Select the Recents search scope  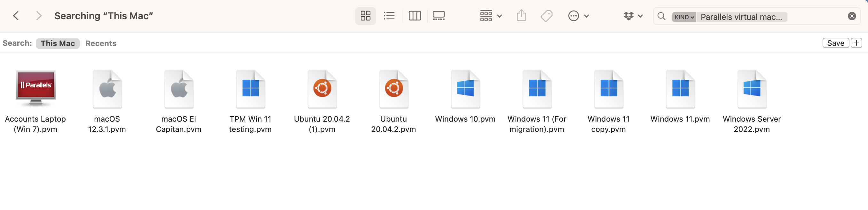pyautogui.click(x=101, y=44)
